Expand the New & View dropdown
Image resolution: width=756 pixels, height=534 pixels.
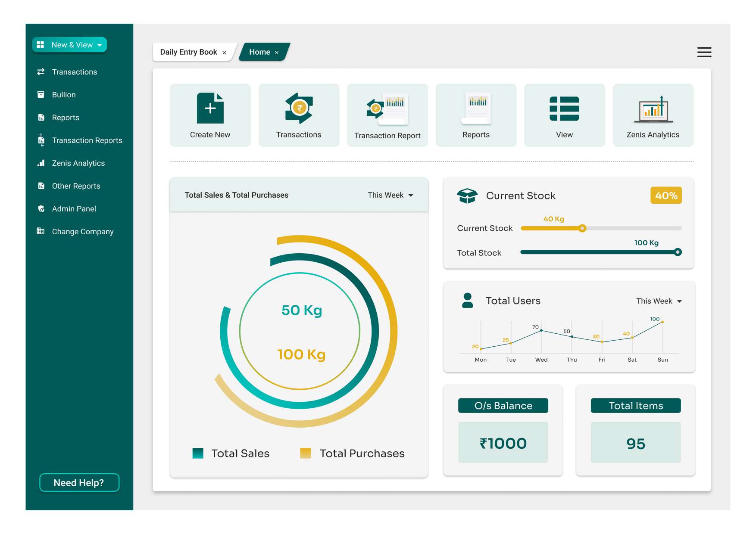[x=69, y=45]
